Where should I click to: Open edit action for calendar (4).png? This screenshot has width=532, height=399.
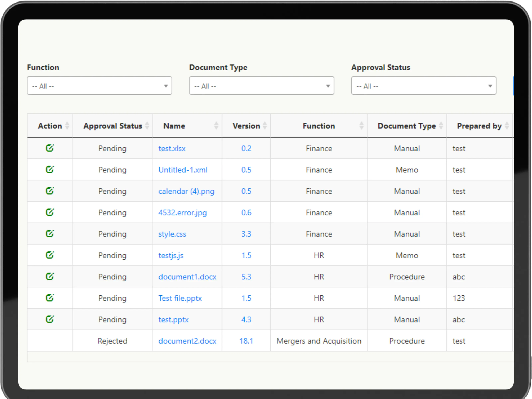[50, 191]
